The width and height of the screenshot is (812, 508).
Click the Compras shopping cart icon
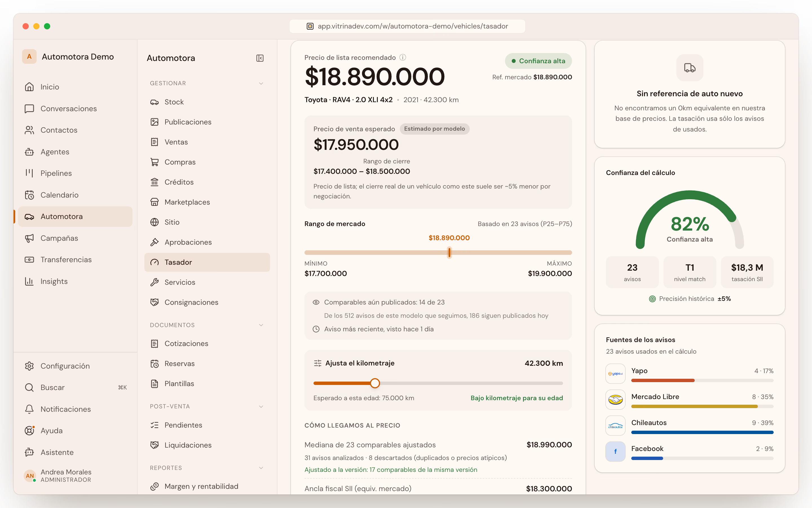click(x=154, y=162)
